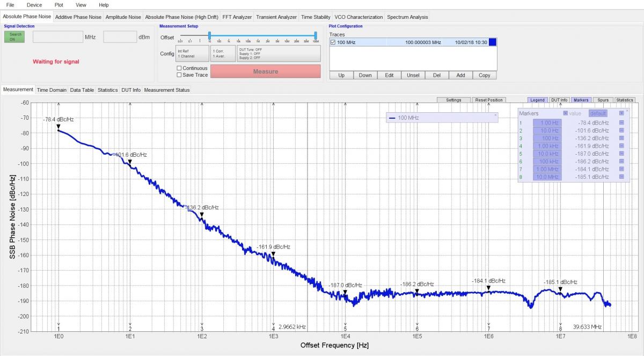The height and width of the screenshot is (356, 644).
Task: Click the Measure button
Action: [x=265, y=71]
